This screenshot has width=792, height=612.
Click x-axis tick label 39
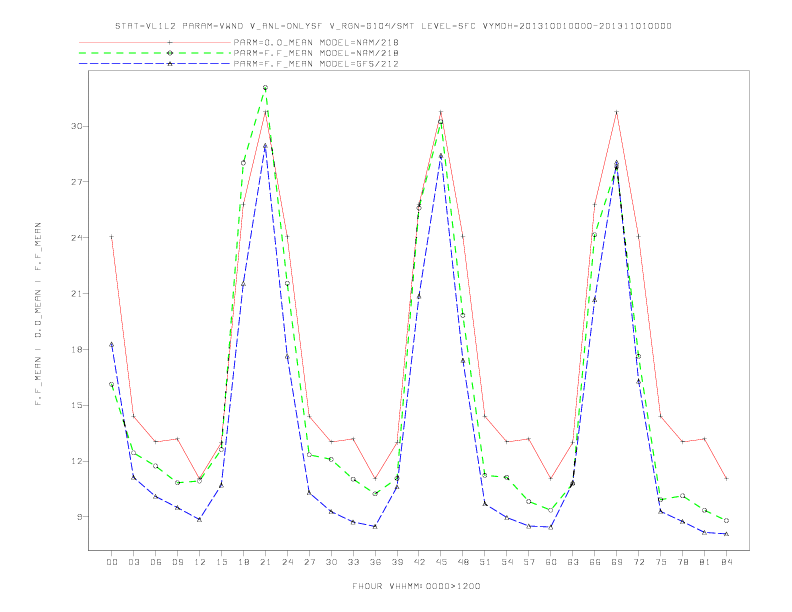pos(397,562)
